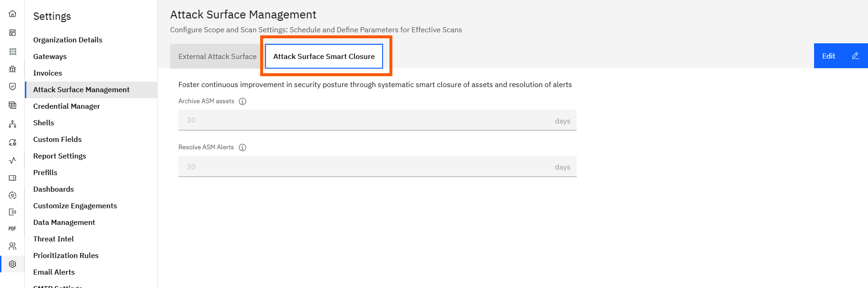Screen dimensions: 868x288
Task: Open the bug icon in sidebar
Action: pos(12,69)
